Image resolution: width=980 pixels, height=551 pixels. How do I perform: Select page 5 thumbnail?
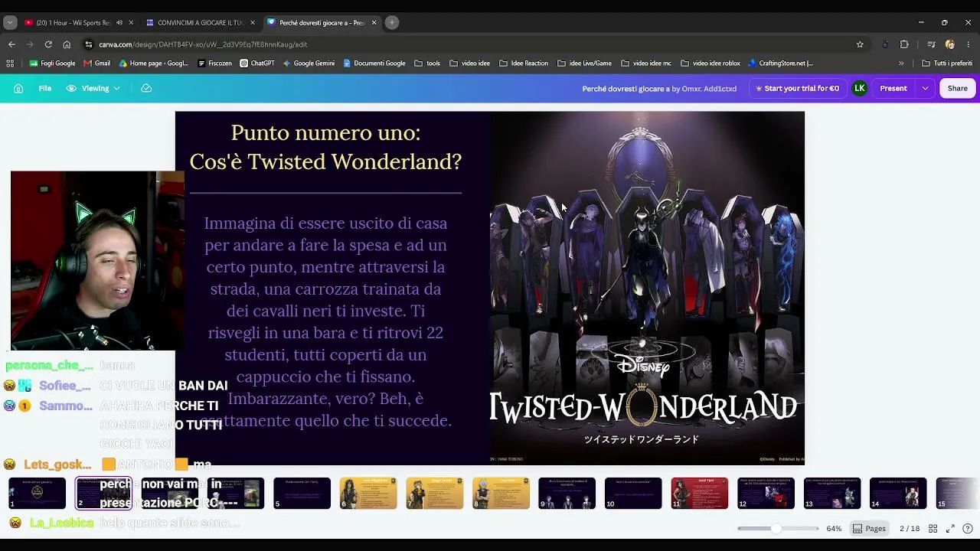(302, 494)
